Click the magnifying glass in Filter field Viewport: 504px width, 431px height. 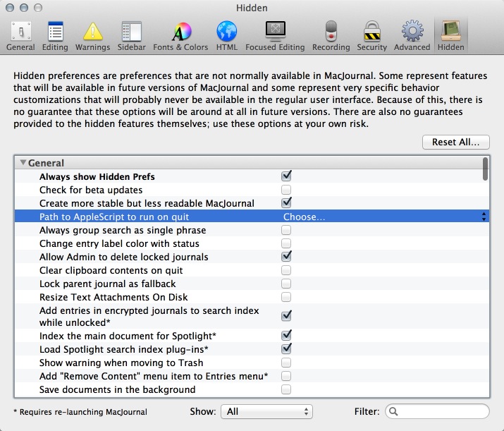click(x=393, y=411)
